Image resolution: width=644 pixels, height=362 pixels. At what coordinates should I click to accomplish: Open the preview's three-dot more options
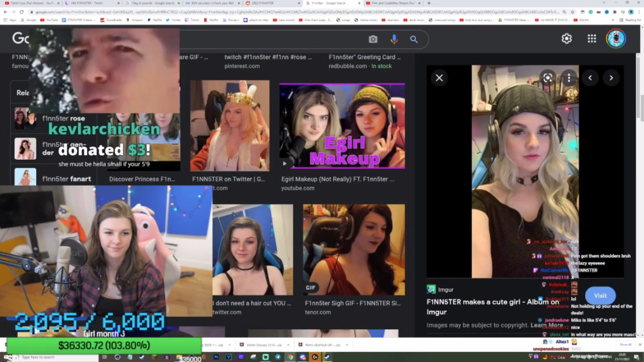[x=569, y=78]
